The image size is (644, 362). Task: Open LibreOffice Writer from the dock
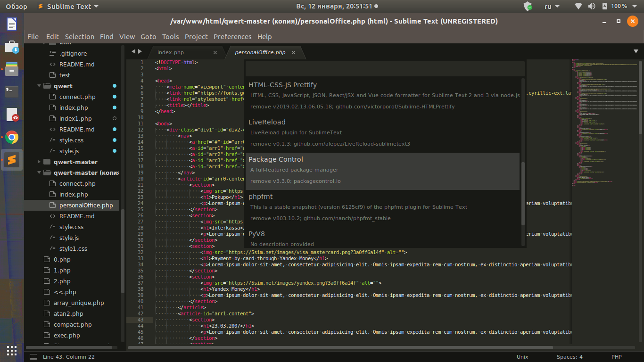click(12, 24)
